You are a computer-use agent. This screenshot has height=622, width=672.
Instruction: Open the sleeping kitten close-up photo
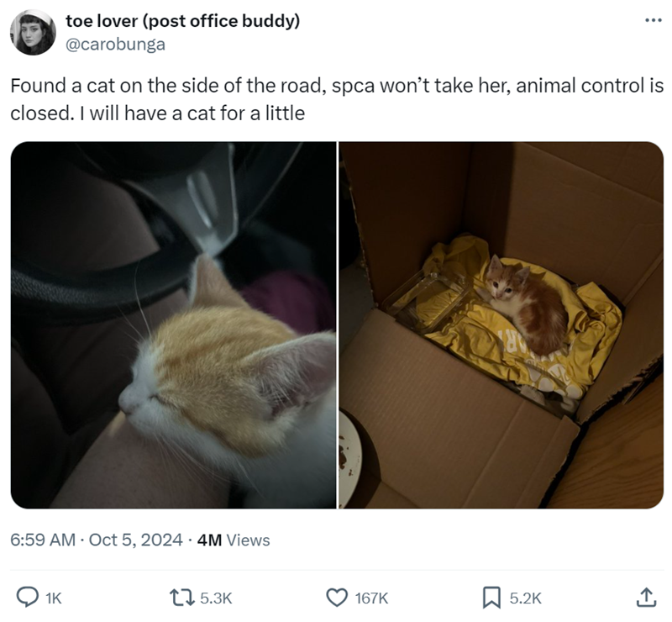point(173,325)
